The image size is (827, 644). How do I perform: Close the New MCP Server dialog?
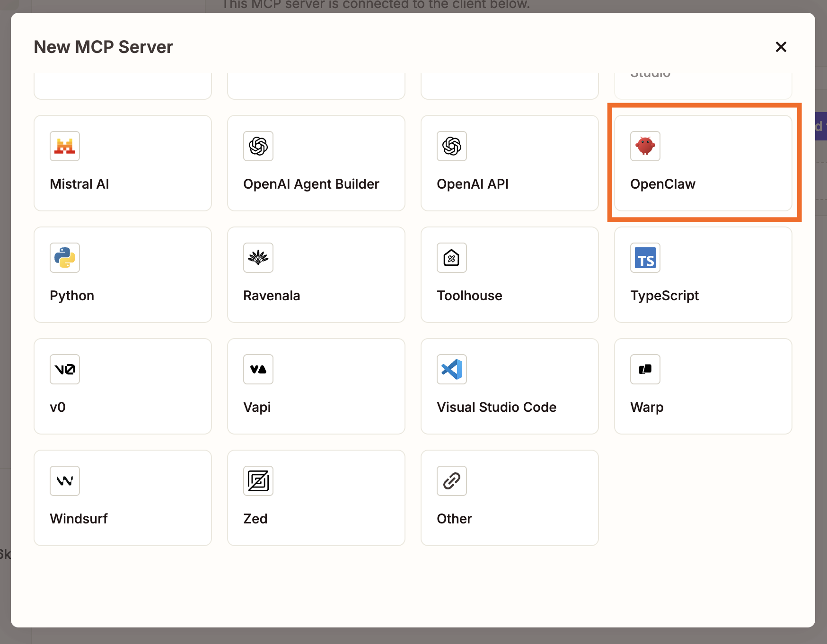pos(781,47)
